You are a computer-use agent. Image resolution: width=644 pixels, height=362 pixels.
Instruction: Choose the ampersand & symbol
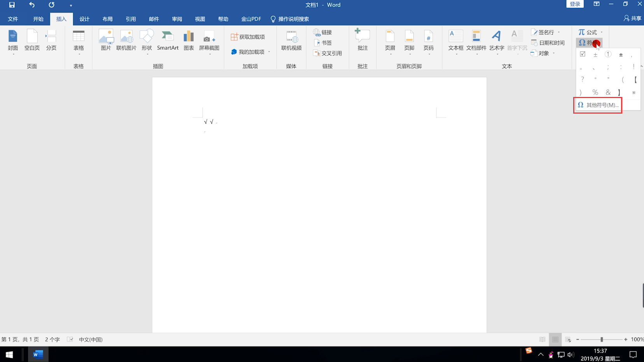(x=608, y=92)
